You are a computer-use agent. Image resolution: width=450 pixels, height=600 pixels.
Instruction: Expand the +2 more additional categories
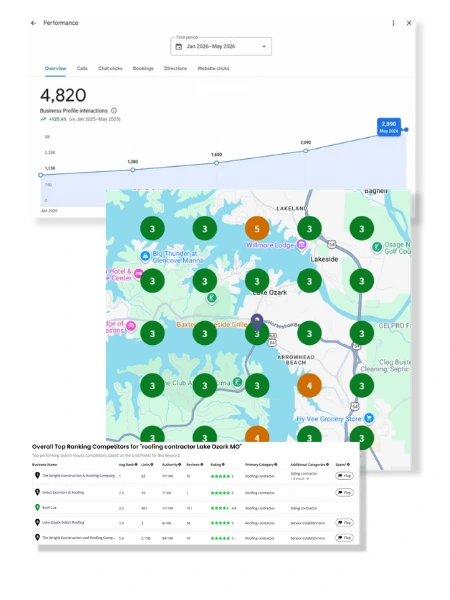(x=300, y=479)
